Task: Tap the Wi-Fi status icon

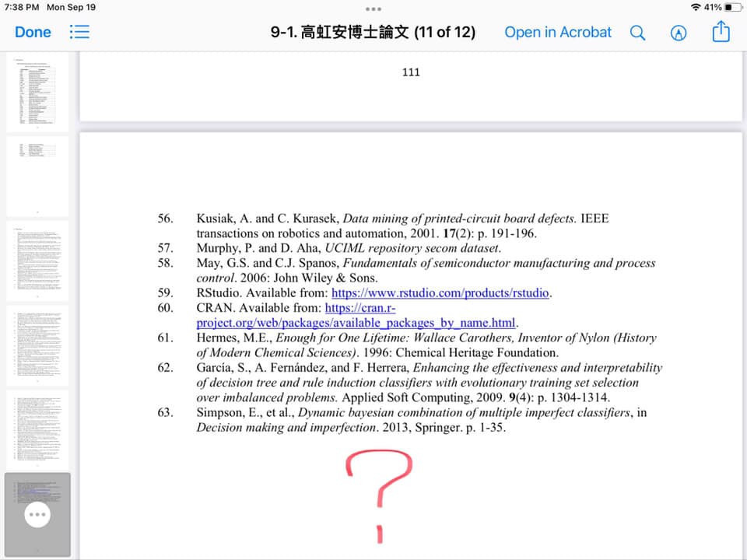Action: 696,7
